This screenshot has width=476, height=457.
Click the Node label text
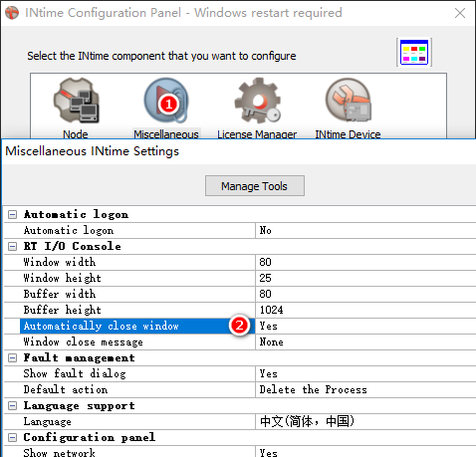point(76,134)
